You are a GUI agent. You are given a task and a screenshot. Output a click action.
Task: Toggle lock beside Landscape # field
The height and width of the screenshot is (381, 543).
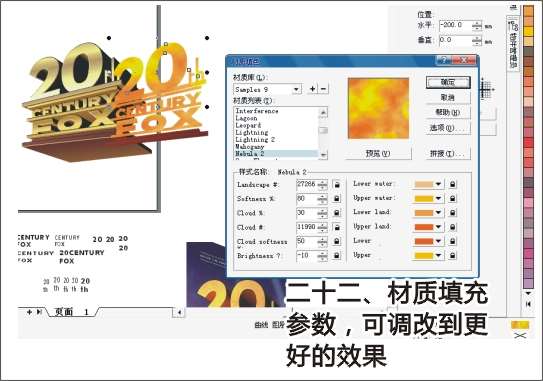point(337,185)
